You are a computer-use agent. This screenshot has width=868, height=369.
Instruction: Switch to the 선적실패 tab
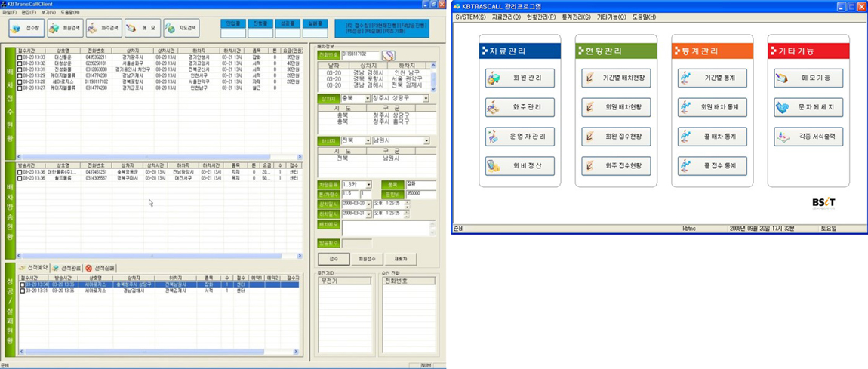point(100,268)
